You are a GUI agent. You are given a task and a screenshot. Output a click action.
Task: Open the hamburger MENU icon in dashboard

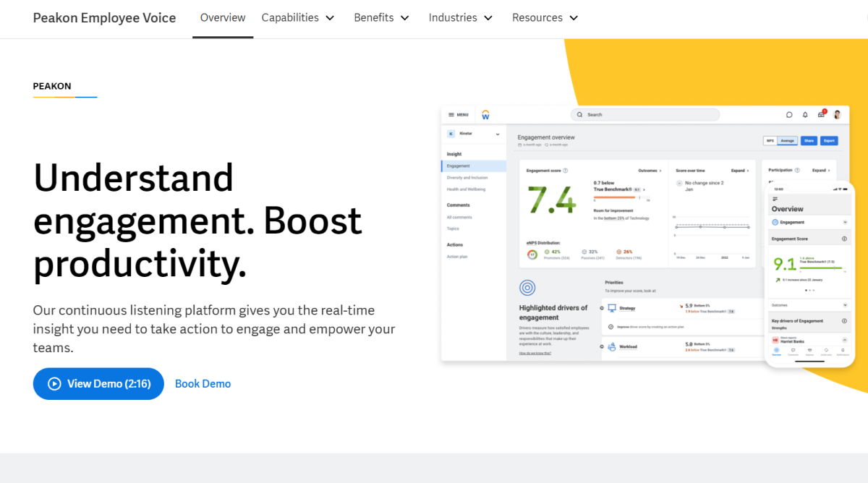click(x=451, y=115)
